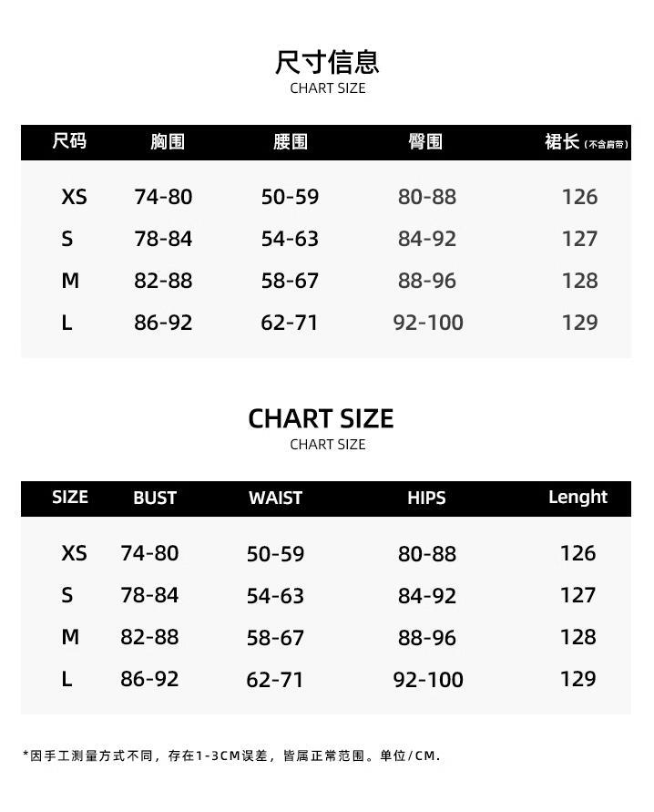Click the 胸围 column header

pos(168,142)
